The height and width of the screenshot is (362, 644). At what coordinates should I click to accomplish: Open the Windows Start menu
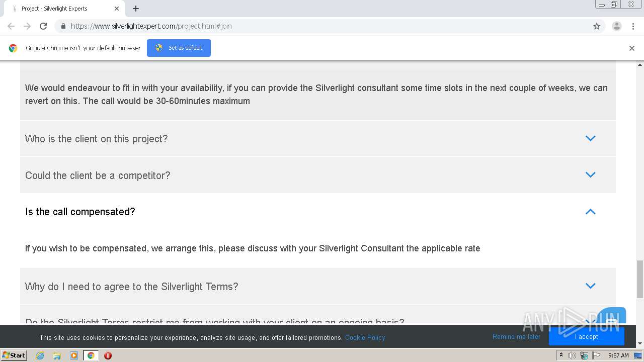pyautogui.click(x=14, y=355)
